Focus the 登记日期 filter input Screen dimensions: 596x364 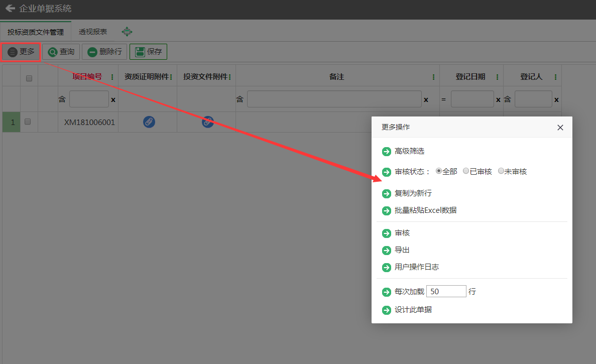click(472, 99)
